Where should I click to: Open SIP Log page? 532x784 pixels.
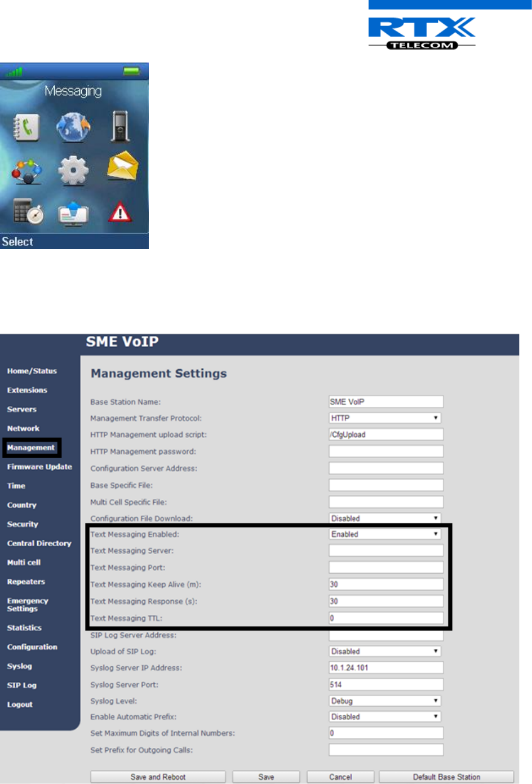pos(22,685)
